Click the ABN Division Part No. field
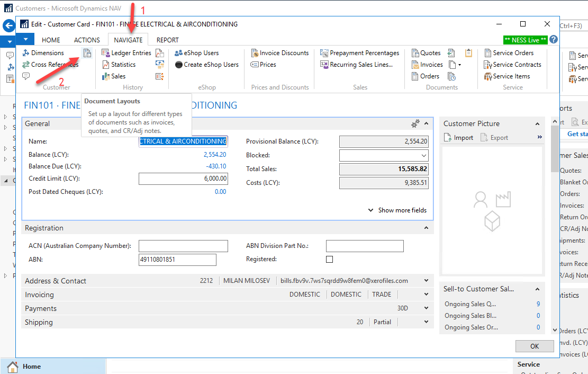The width and height of the screenshot is (588, 374). [365, 246]
